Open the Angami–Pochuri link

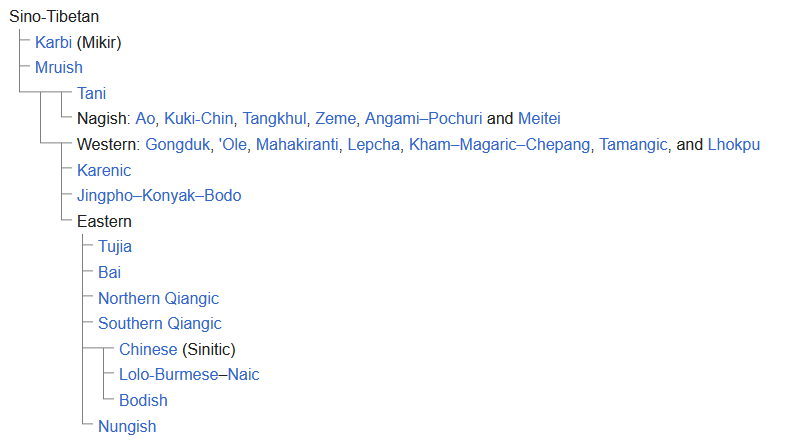pyautogui.click(x=423, y=118)
